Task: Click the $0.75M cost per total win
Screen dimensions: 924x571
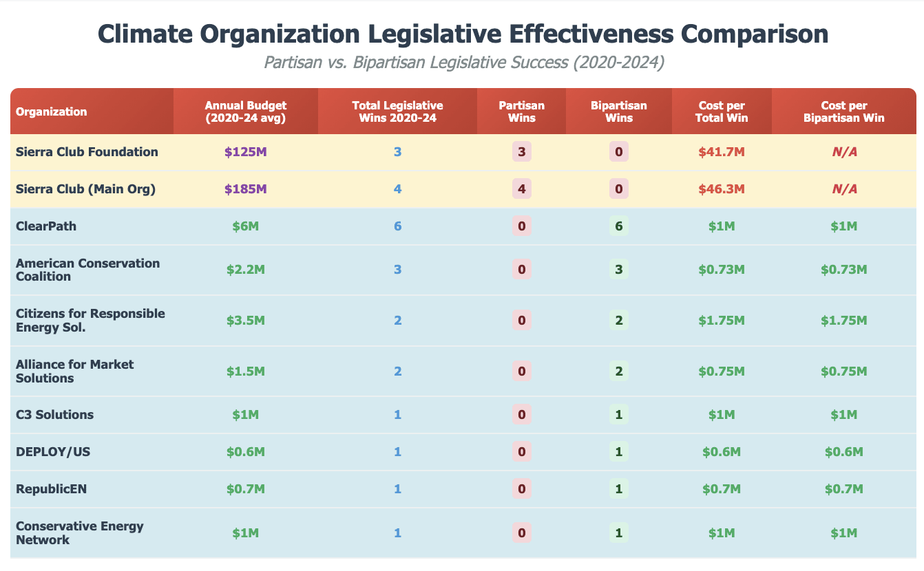Action: coord(722,371)
